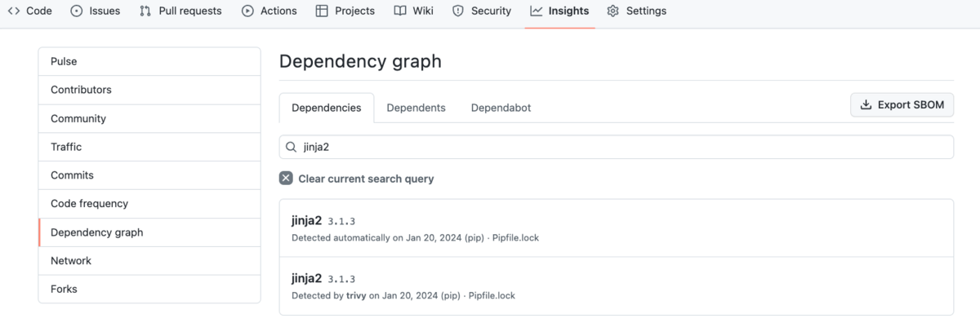Screen dimensions: 980x327
Task: Select Dependency graph in the sidebar
Action: pos(149,232)
